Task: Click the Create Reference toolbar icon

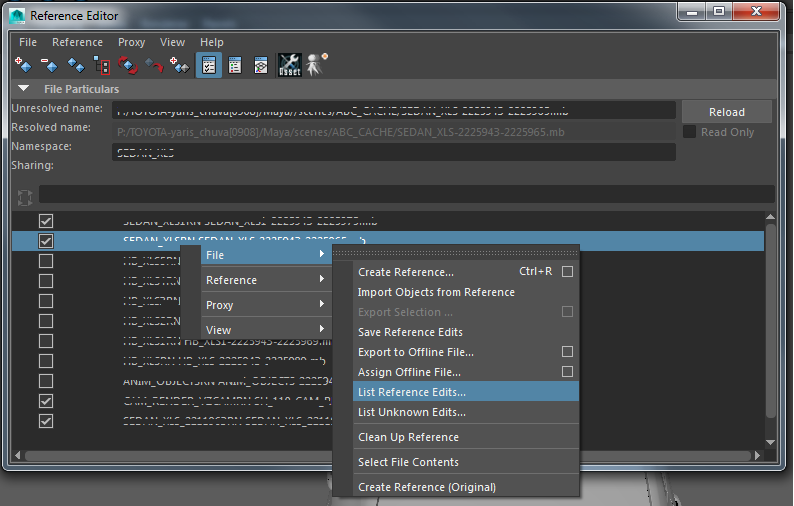Action: [24, 66]
